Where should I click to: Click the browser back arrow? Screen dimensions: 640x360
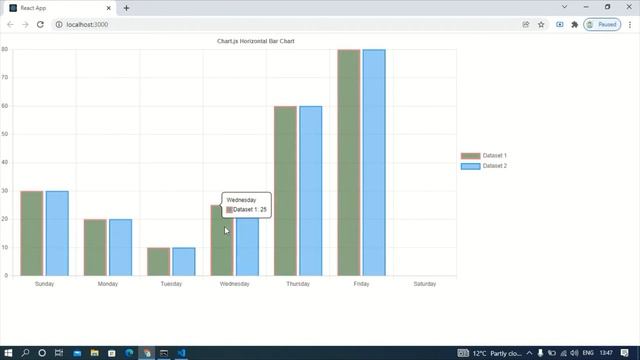[x=10, y=24]
